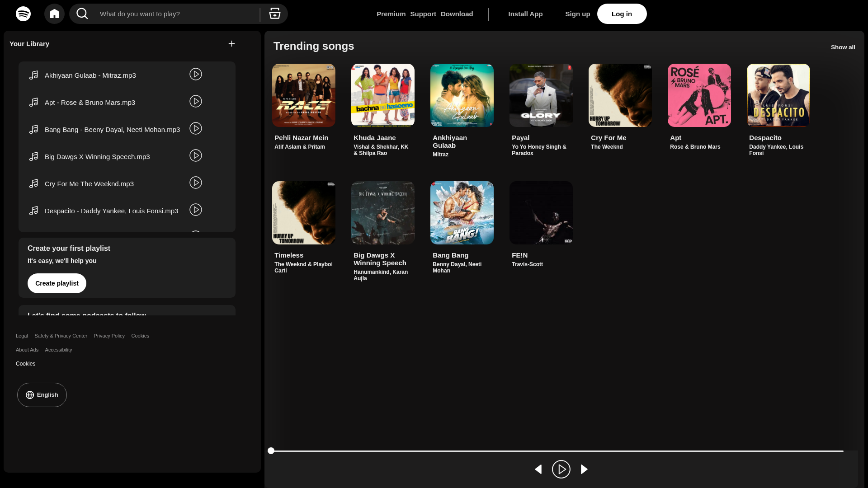Play Big Dawgs X Winning Speech.mp3
The height and width of the screenshot is (488, 868).
pos(196,155)
